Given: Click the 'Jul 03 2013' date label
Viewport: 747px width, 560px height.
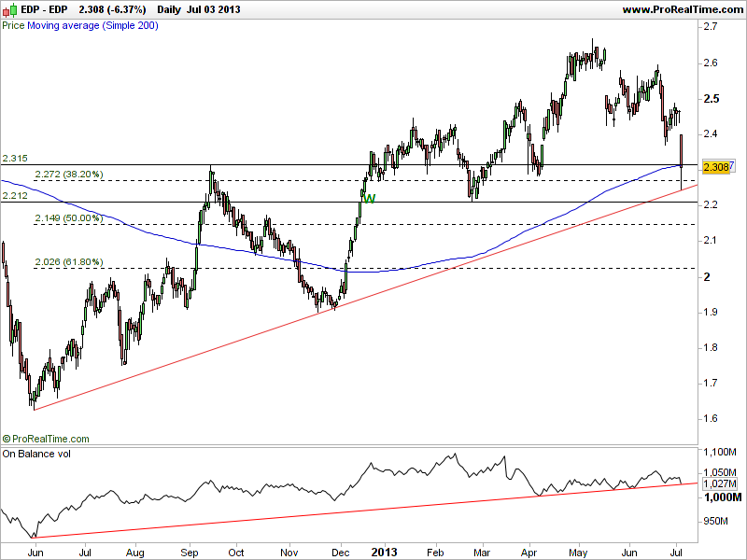Looking at the screenshot, I should point(214,9).
